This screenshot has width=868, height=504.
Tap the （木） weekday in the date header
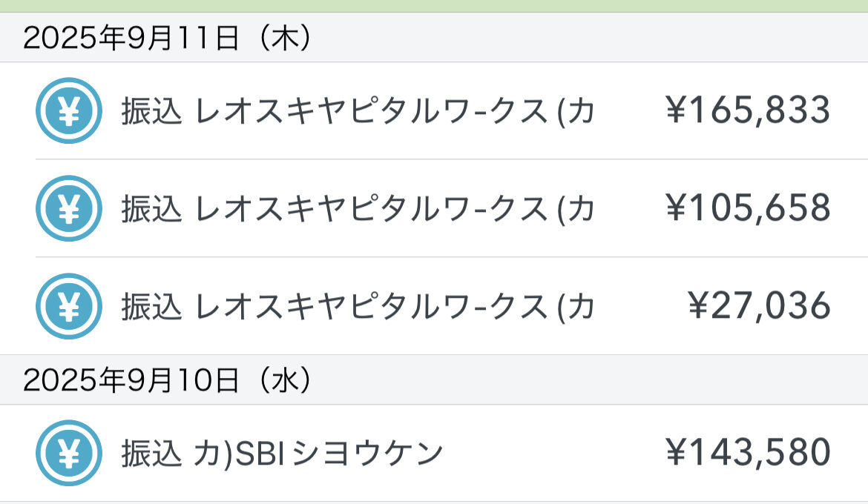(x=280, y=38)
